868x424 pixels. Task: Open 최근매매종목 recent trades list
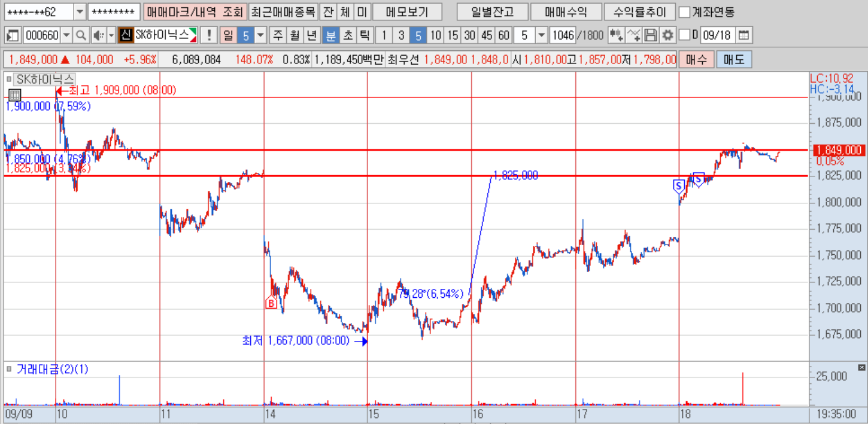[x=283, y=11]
